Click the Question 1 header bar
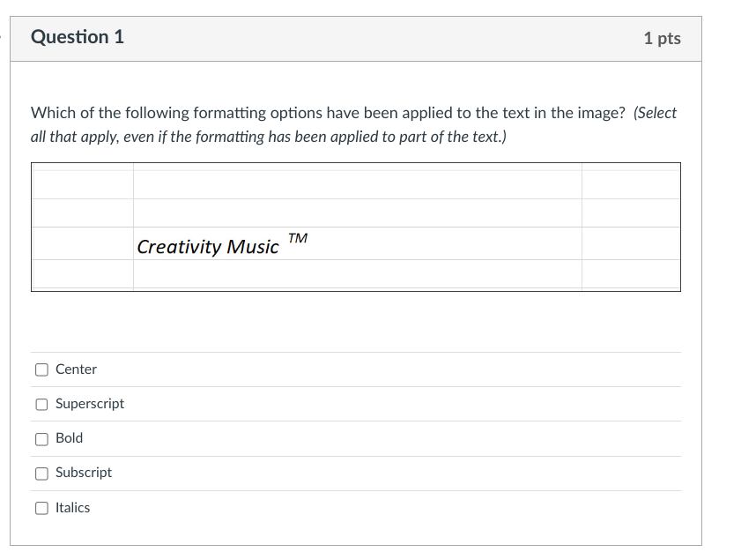 click(76, 37)
